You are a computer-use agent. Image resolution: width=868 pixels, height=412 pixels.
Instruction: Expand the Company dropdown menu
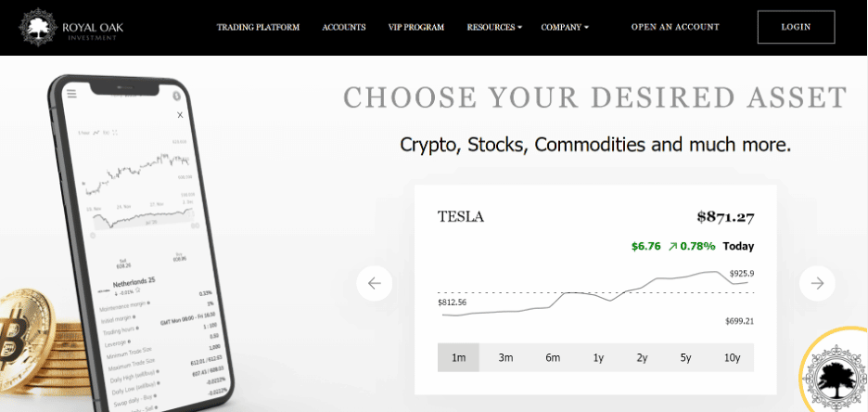(x=565, y=28)
